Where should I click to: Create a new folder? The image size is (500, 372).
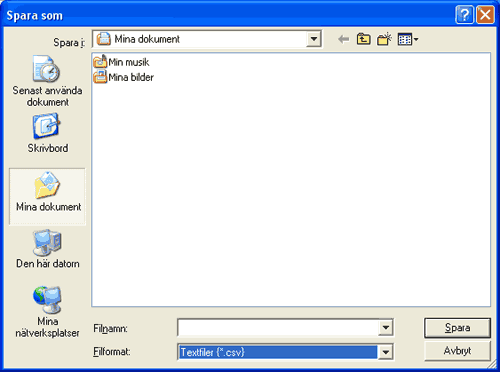pos(384,39)
